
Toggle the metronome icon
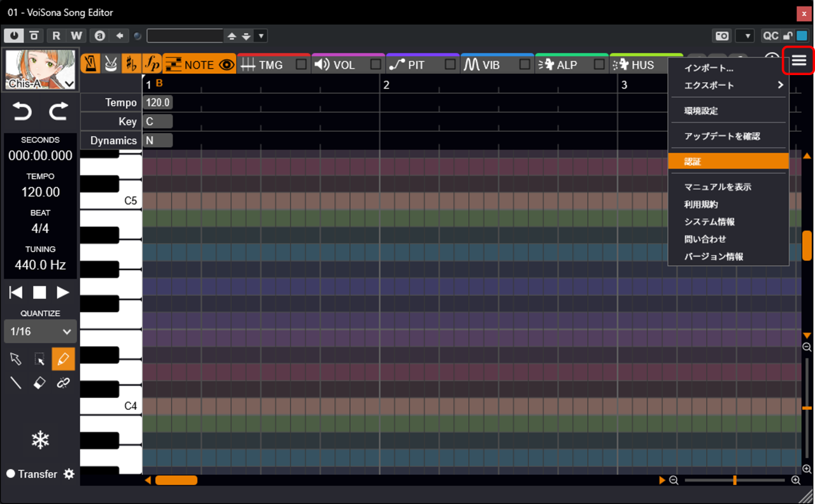[90, 64]
